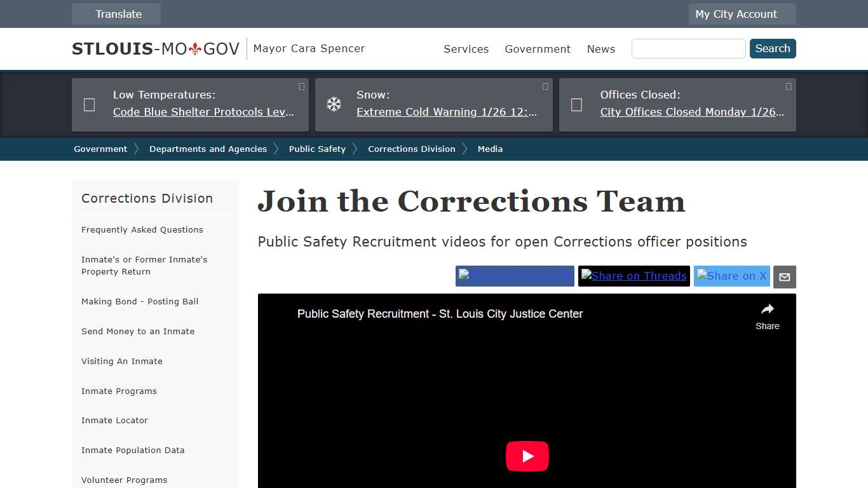The width and height of the screenshot is (868, 488).
Task: Select the Share on X icon
Action: (731, 276)
